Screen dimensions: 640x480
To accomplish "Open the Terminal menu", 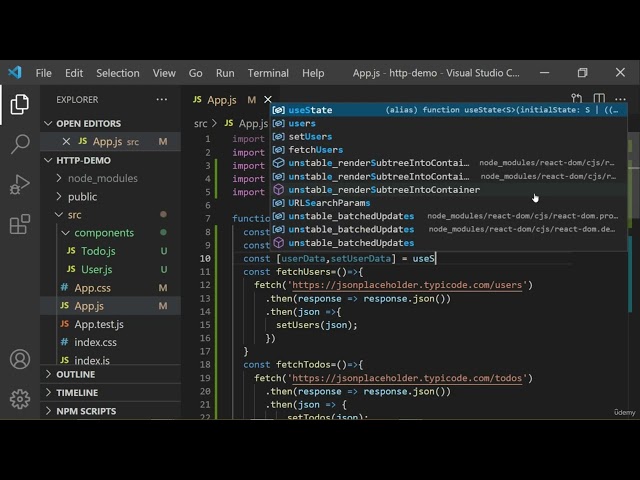I will coord(268,73).
